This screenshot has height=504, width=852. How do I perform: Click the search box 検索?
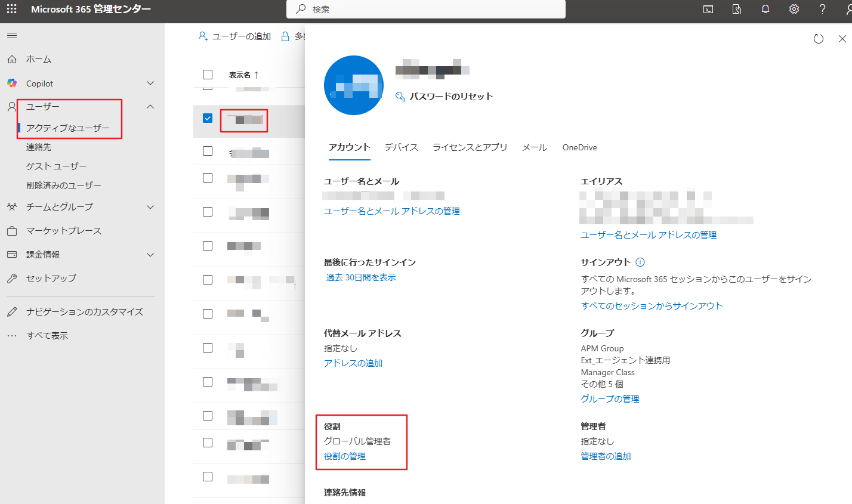pyautogui.click(x=426, y=9)
